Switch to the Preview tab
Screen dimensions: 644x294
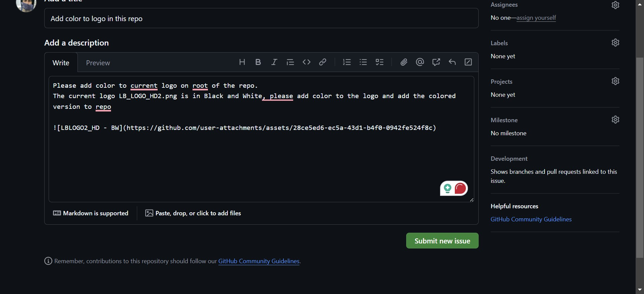(x=98, y=63)
